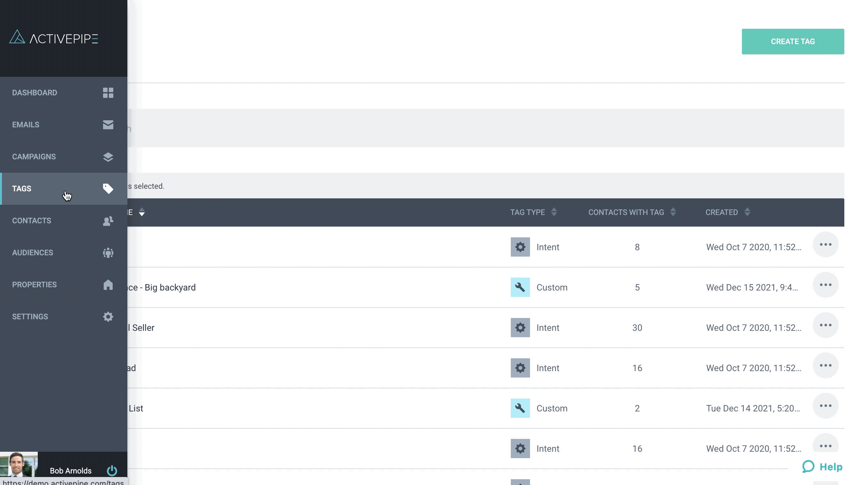Click the search bar field

[486, 128]
